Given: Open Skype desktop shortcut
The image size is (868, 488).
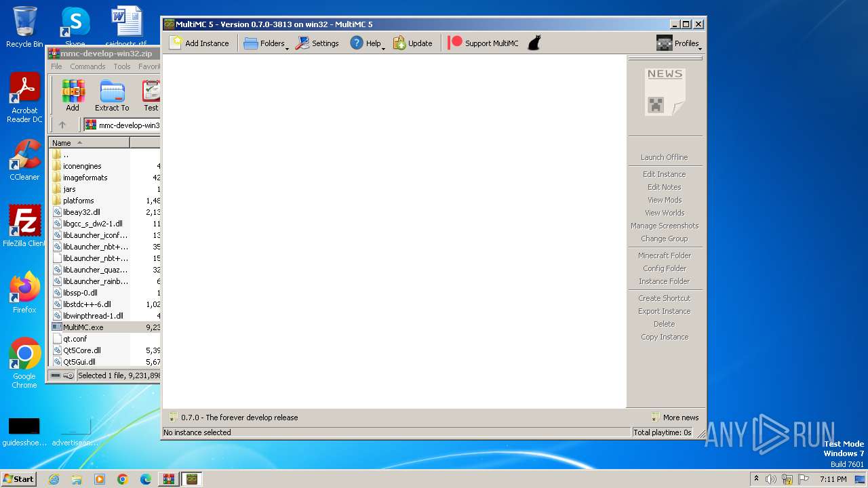Looking at the screenshot, I should (75, 27).
